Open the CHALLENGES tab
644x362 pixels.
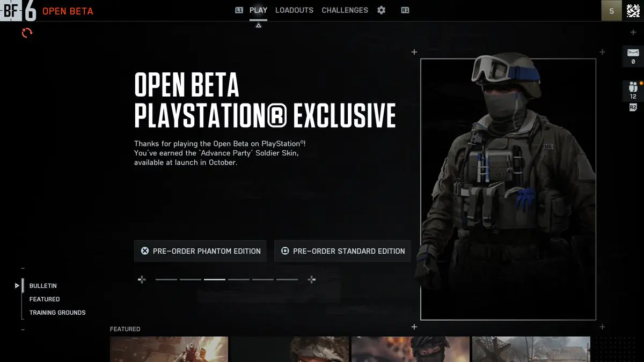click(345, 10)
